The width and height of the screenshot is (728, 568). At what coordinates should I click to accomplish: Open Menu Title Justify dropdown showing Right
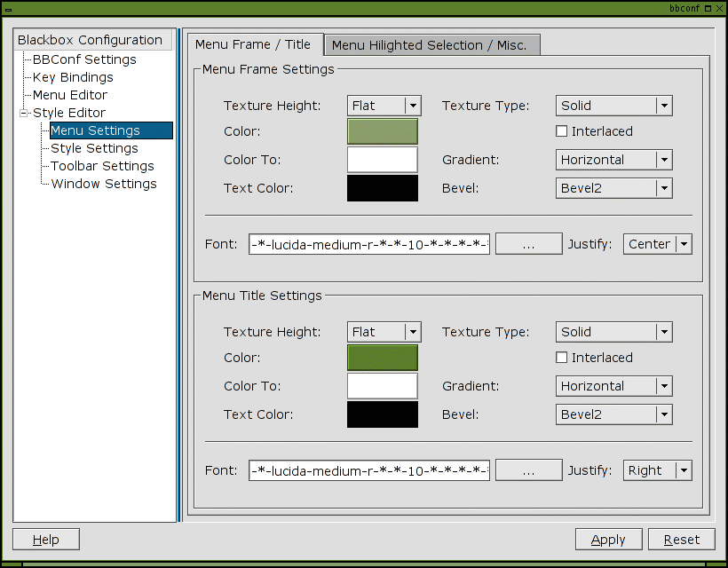click(x=658, y=470)
